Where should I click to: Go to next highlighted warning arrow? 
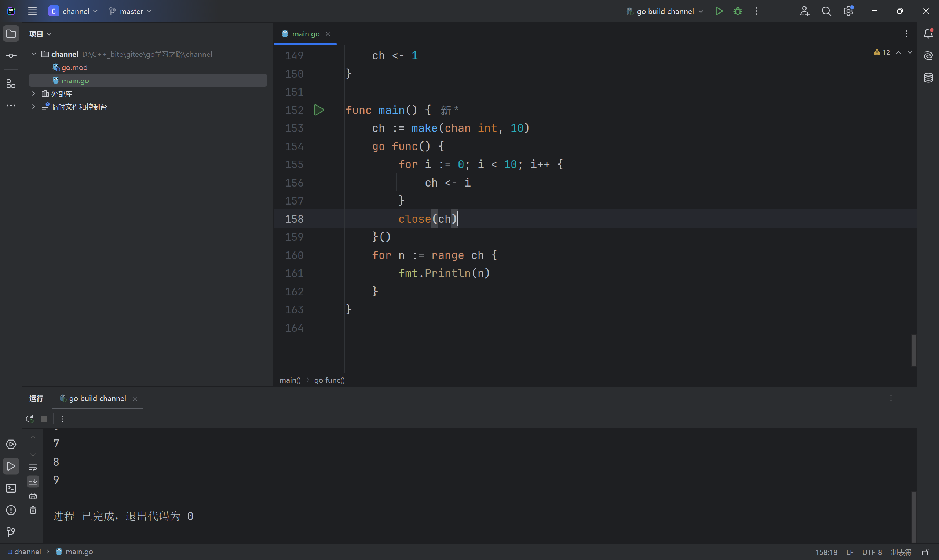coord(910,52)
